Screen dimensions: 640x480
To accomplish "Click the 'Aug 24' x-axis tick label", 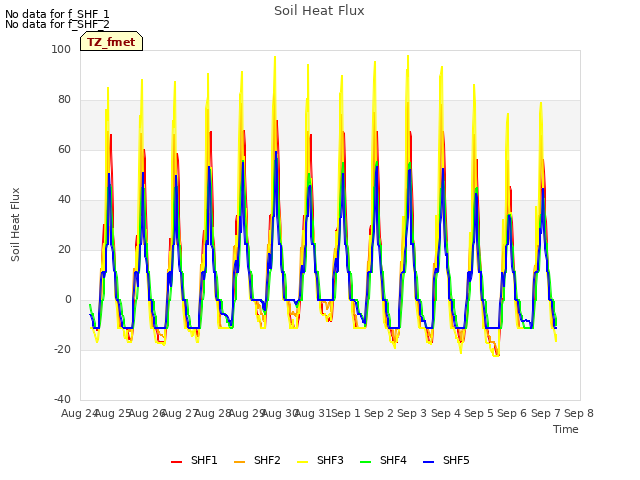I will 79,413.
